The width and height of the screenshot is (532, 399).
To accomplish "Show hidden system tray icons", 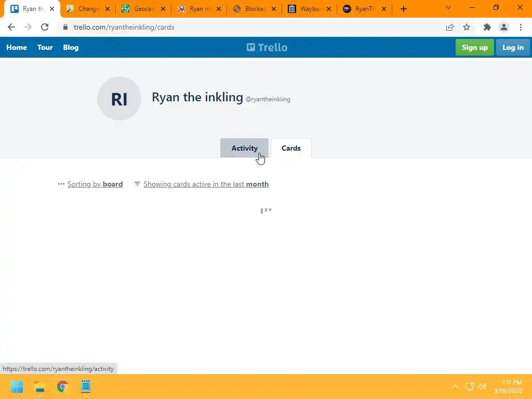I will pos(455,387).
